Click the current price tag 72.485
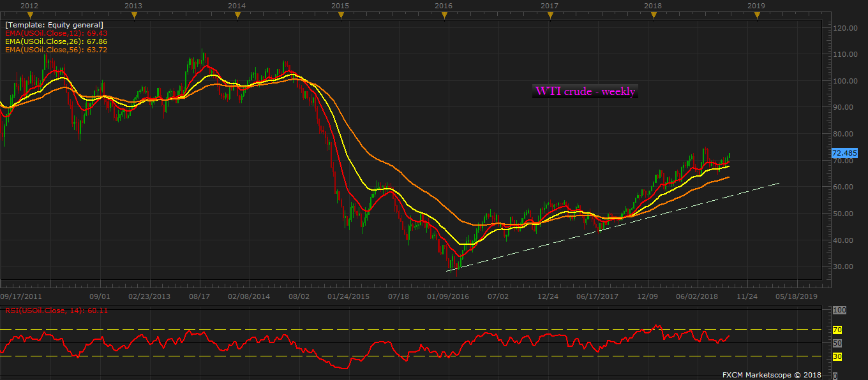This screenshot has height=380, width=868. click(844, 154)
